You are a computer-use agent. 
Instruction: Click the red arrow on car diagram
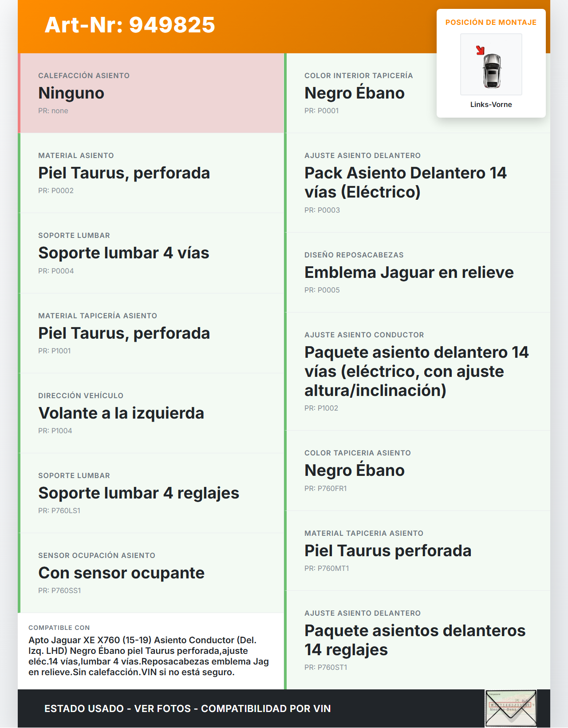coord(480,50)
